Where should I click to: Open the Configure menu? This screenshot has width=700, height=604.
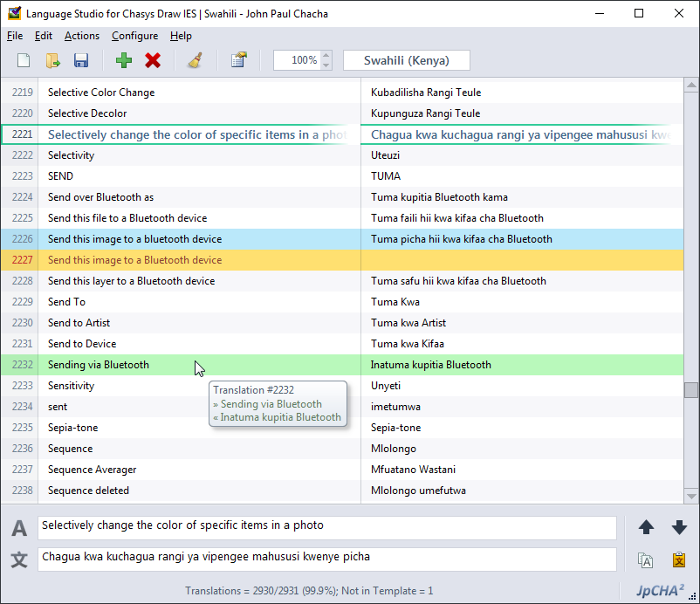(x=134, y=36)
